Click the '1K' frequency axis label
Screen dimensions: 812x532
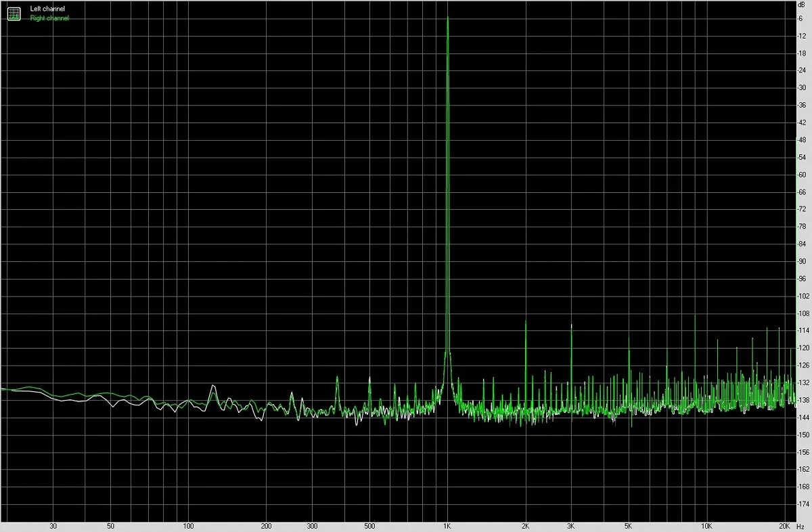tap(447, 526)
